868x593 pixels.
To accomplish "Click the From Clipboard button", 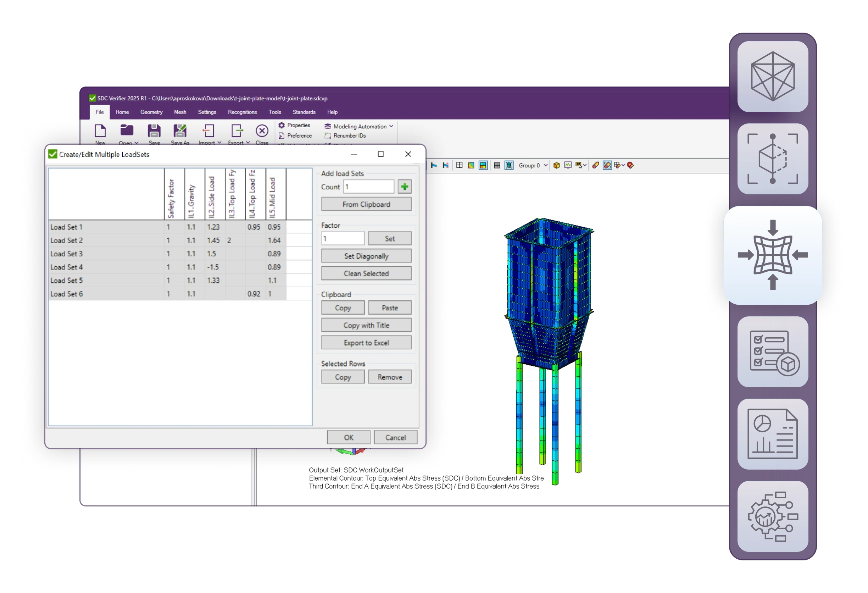I will (366, 204).
